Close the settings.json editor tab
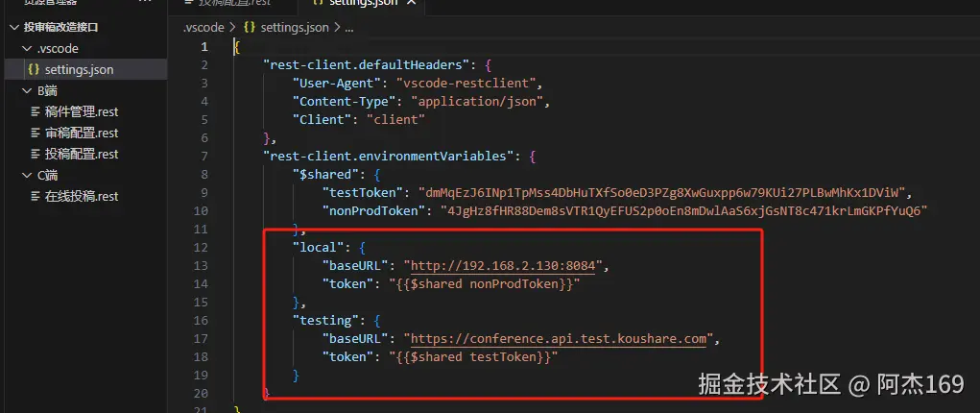Image resolution: width=980 pixels, height=413 pixels. point(411,3)
